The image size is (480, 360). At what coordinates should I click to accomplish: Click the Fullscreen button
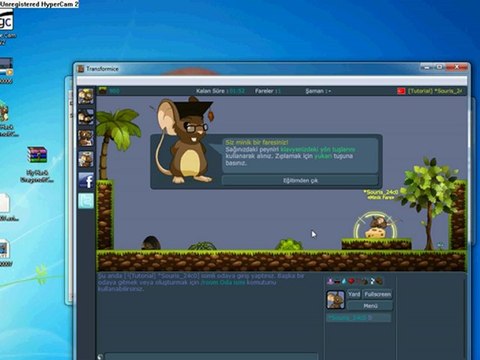tap(377, 294)
